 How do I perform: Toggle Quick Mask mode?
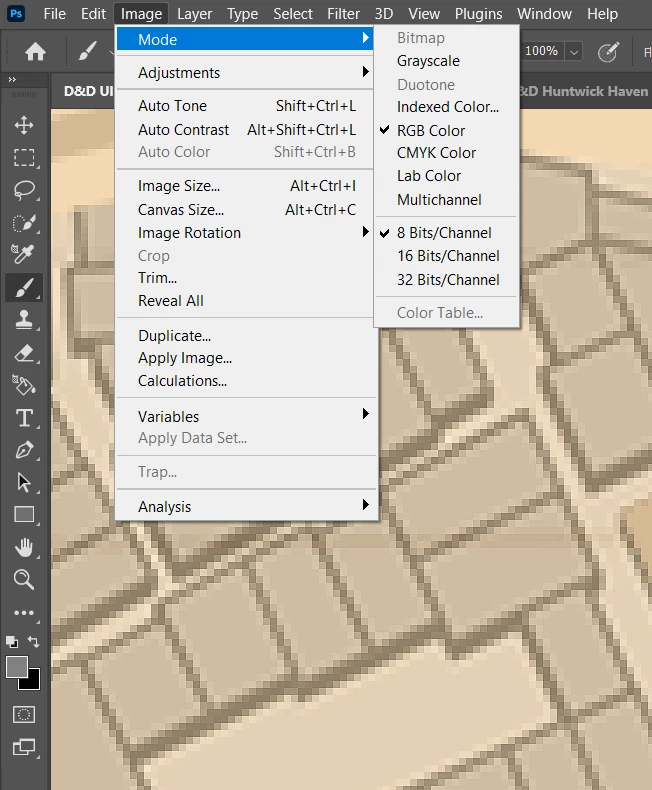coord(24,714)
